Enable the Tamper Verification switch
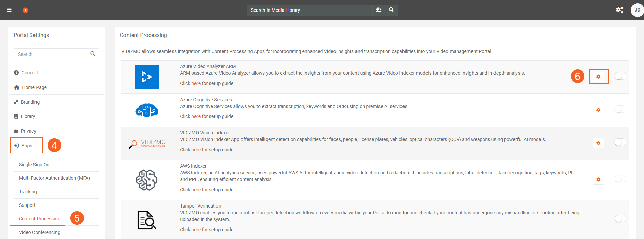This screenshot has width=644, height=239. (620, 219)
